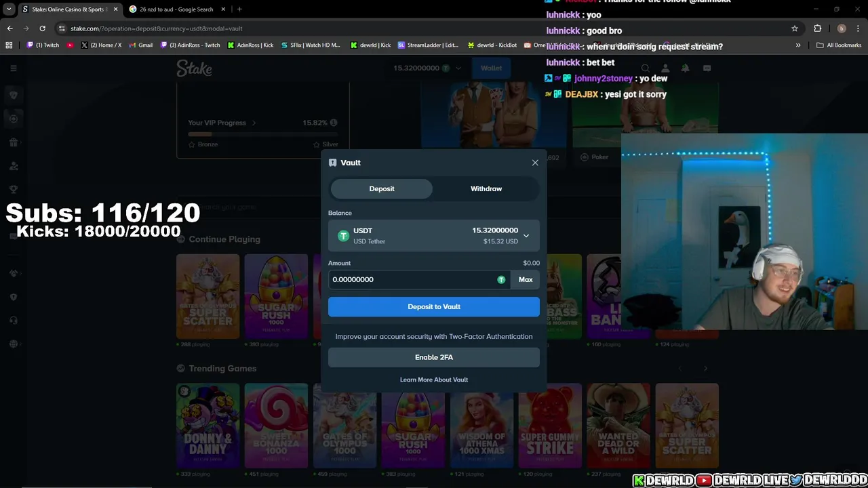The height and width of the screenshot is (488, 868).
Task: Click next arrow of Trending Games carousel
Action: tap(705, 368)
